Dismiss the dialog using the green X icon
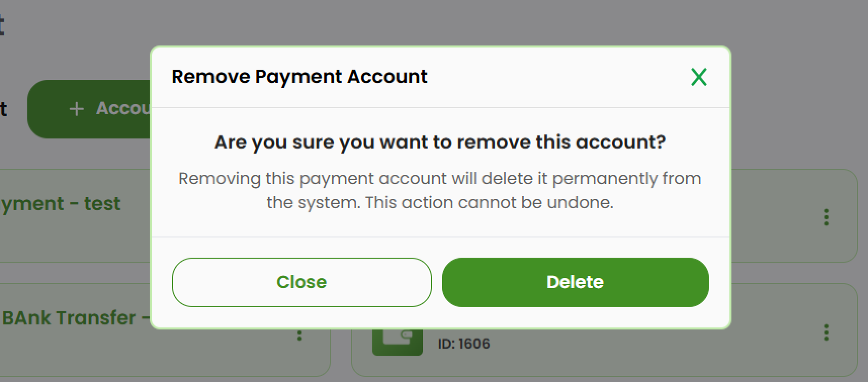The height and width of the screenshot is (382, 868). point(699,77)
